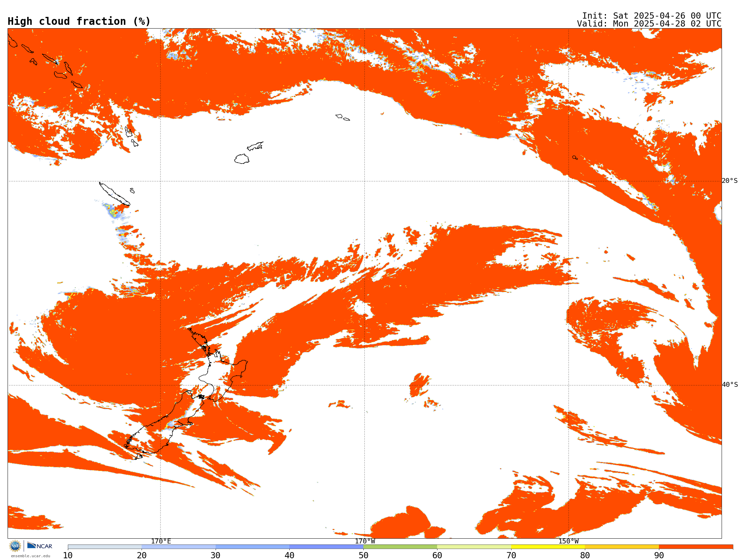Viewport: 744px width, 560px height.
Task: Click the colorbar tick label 20
Action: pos(142,556)
